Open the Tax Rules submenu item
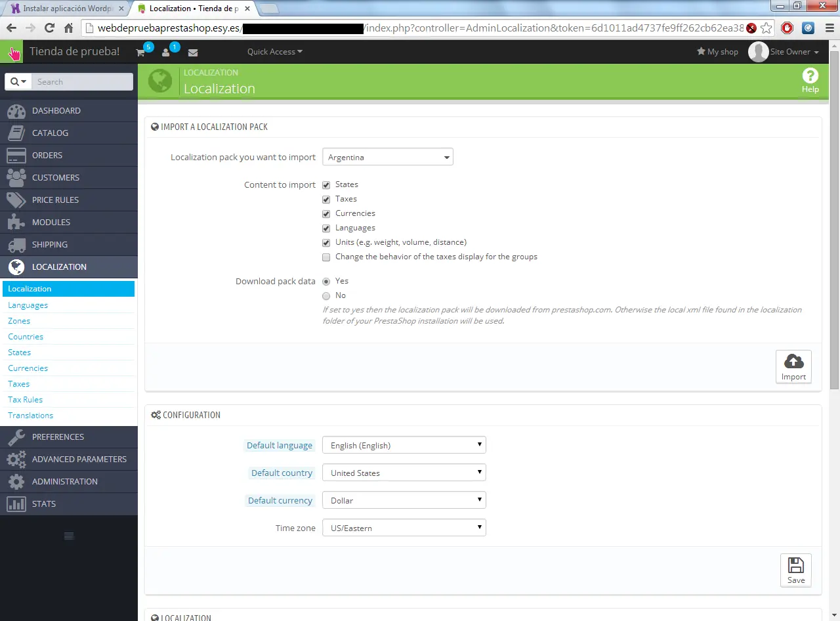The height and width of the screenshot is (621, 840). pyautogui.click(x=25, y=400)
